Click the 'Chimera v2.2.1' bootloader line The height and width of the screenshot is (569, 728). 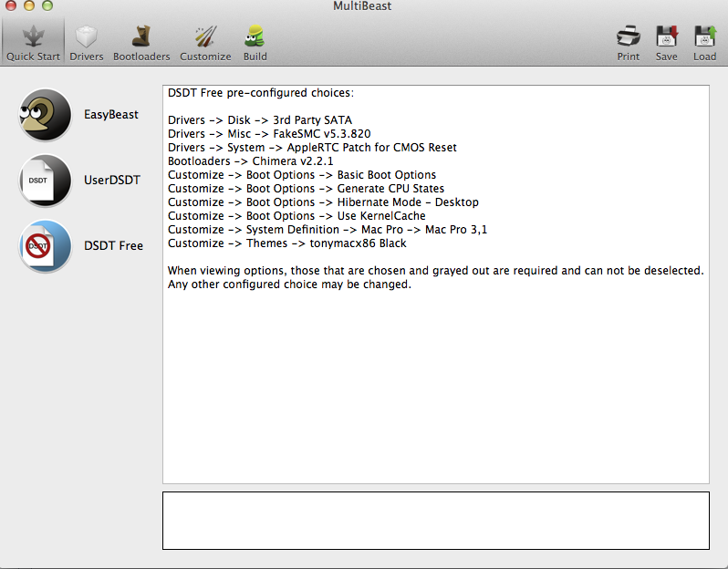(250, 161)
